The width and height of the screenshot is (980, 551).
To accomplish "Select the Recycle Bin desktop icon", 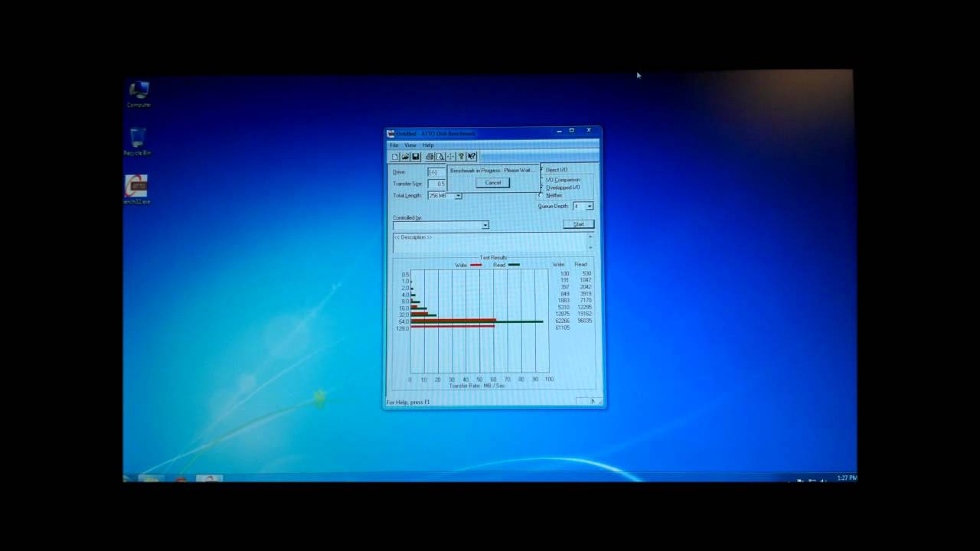I will pyautogui.click(x=138, y=142).
